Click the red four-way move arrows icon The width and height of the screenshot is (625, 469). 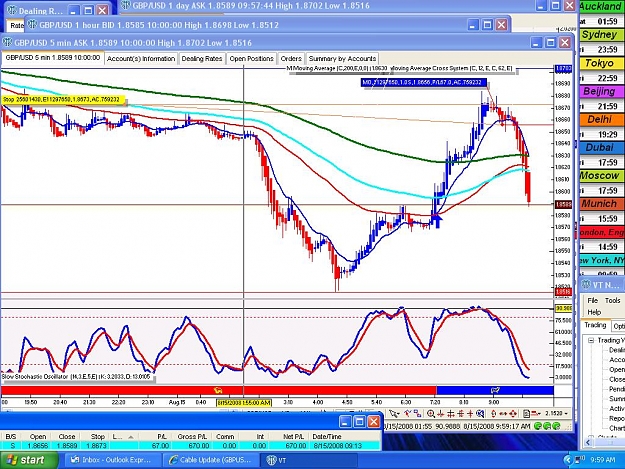point(513,414)
